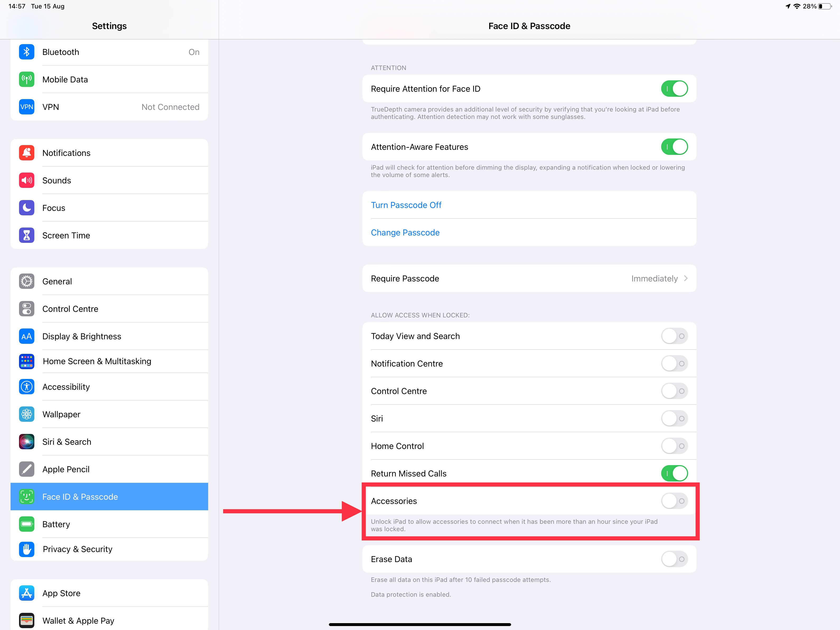Open Require Passcode chevron
The width and height of the screenshot is (840, 630).
coord(685,279)
